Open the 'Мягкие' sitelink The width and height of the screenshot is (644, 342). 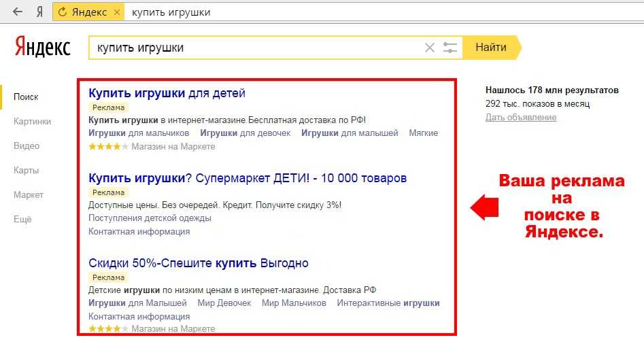424,133
